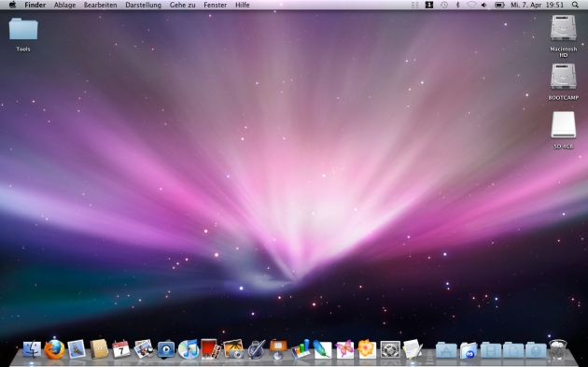Expand Dock folder with blue badge

tap(469, 350)
